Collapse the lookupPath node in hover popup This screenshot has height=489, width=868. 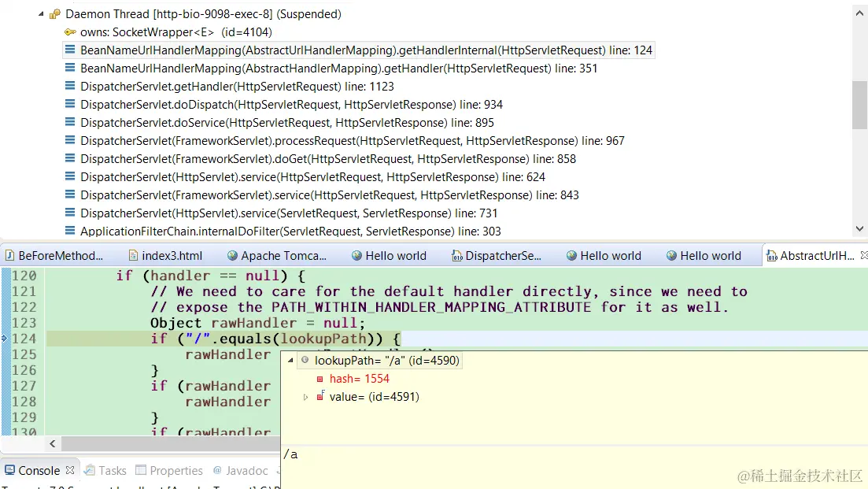click(290, 361)
